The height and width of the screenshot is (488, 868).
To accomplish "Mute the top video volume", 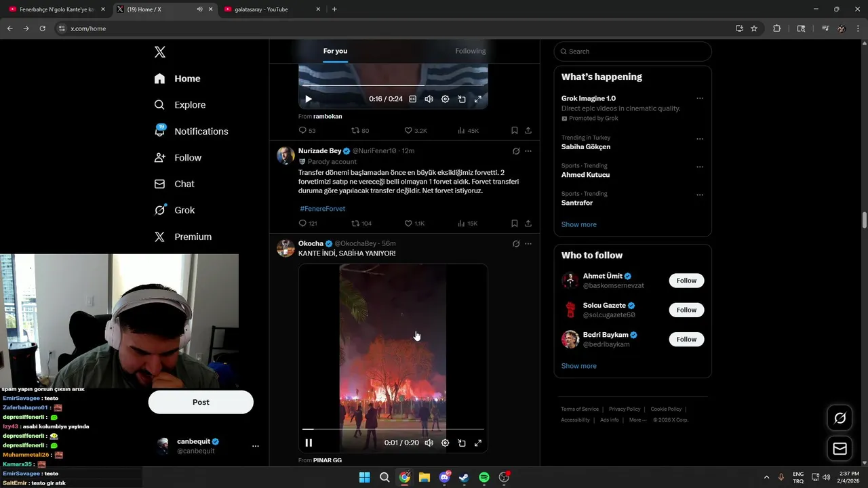I will 429,99.
